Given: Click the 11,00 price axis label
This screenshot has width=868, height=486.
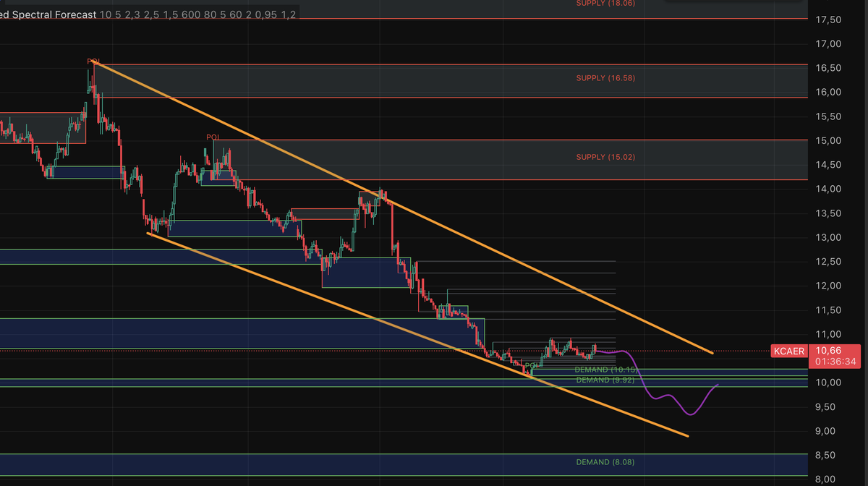Looking at the screenshot, I should tap(827, 334).
